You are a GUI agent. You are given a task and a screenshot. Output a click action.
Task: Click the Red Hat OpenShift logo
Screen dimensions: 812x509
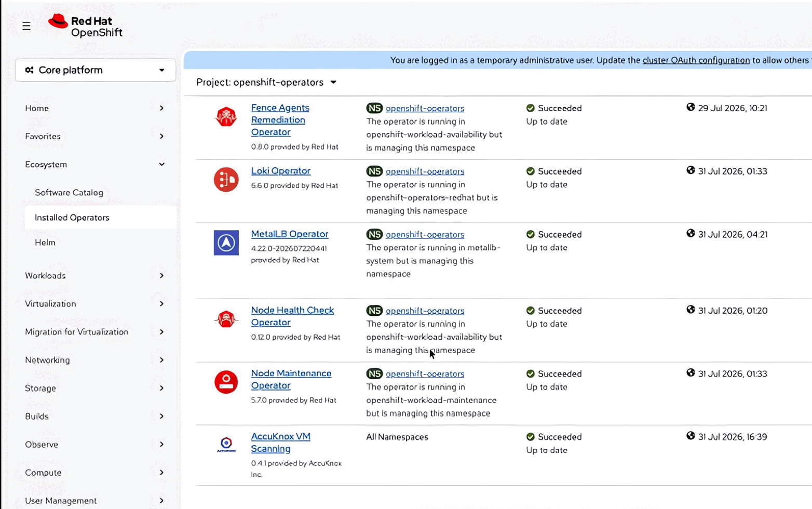85,26
